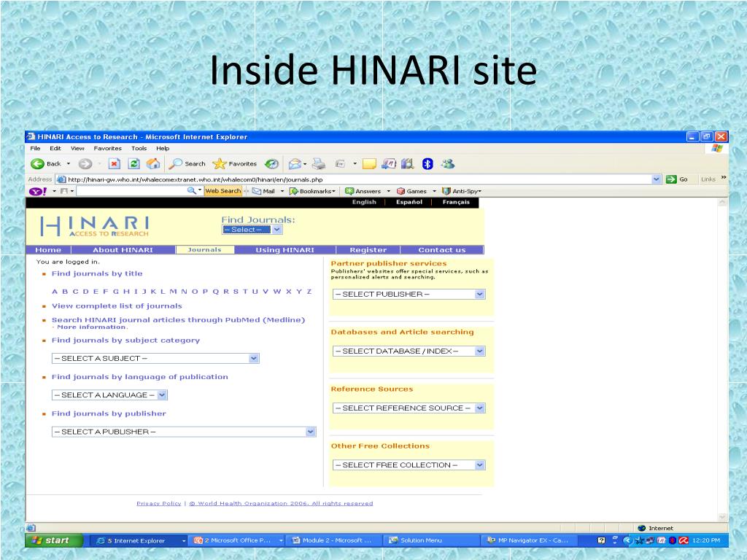This screenshot has height=560, width=747.
Task: Click the red antivirus icon in system tray
Action: coord(684,540)
